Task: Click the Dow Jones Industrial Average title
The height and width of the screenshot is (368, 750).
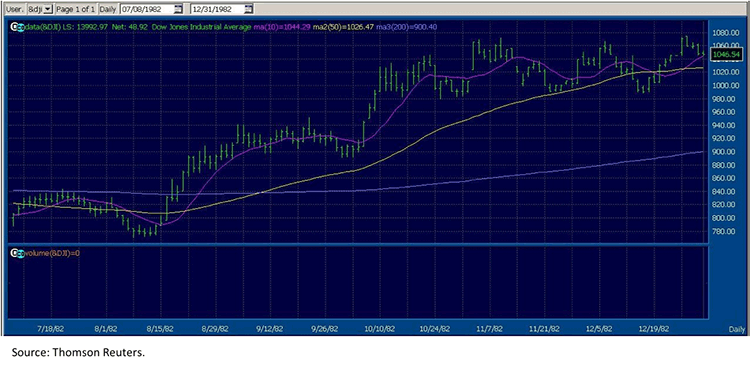Action: [x=201, y=28]
